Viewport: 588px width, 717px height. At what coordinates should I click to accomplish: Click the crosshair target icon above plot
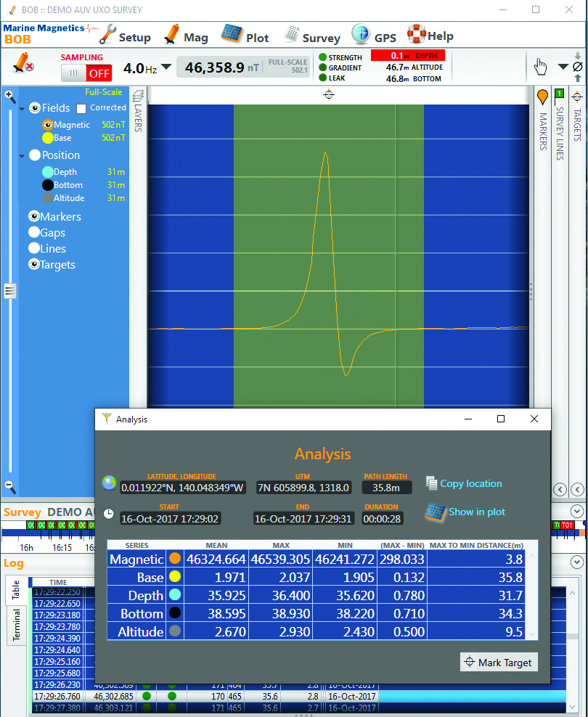[329, 94]
